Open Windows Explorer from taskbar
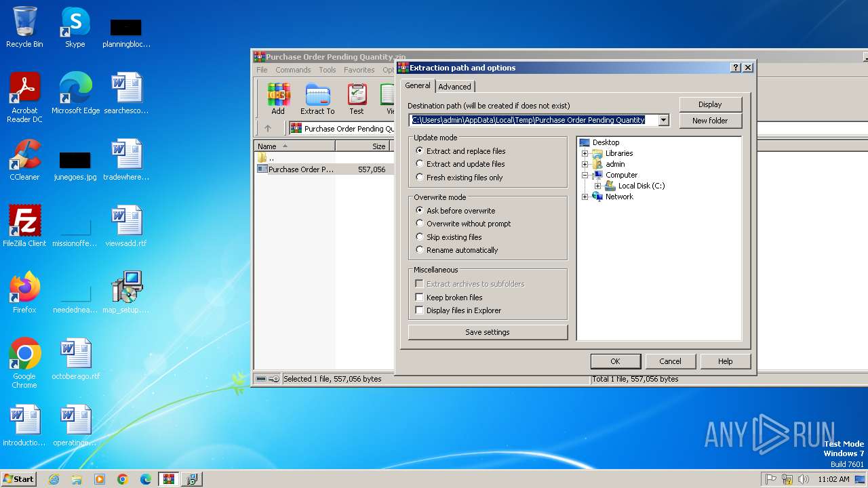This screenshot has height=488, width=868. 77,479
